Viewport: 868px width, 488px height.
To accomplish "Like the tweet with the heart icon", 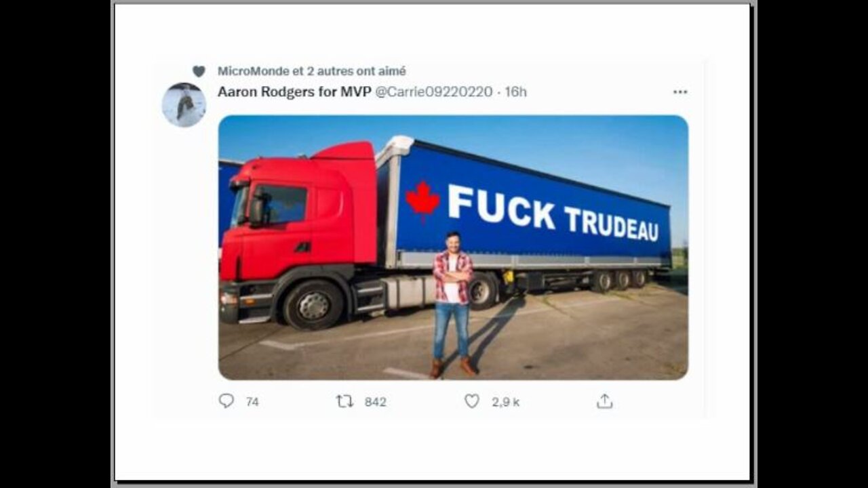I will [x=472, y=401].
